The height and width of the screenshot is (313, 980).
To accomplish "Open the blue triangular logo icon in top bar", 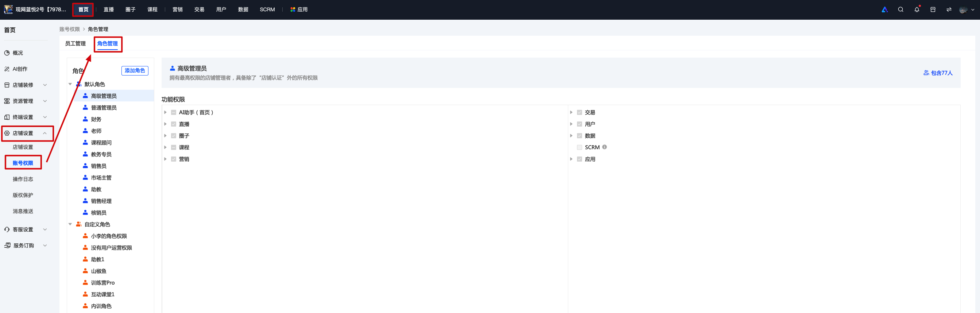I will pos(884,9).
